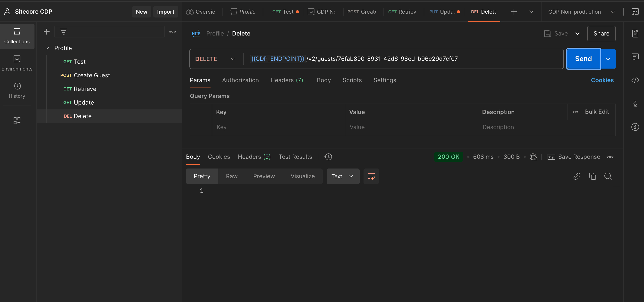The image size is (644, 302).
Task: Collapse the Profile collection folder
Action: [x=46, y=48]
